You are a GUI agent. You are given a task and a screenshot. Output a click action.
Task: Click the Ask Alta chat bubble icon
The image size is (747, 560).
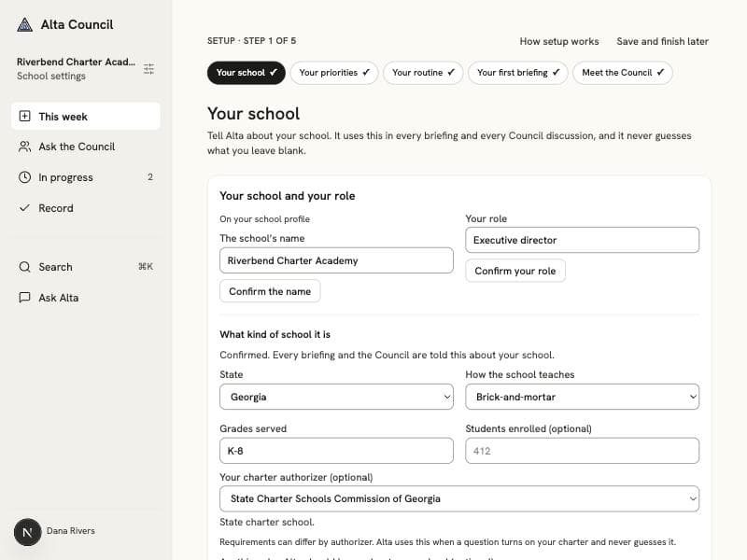[x=25, y=298]
